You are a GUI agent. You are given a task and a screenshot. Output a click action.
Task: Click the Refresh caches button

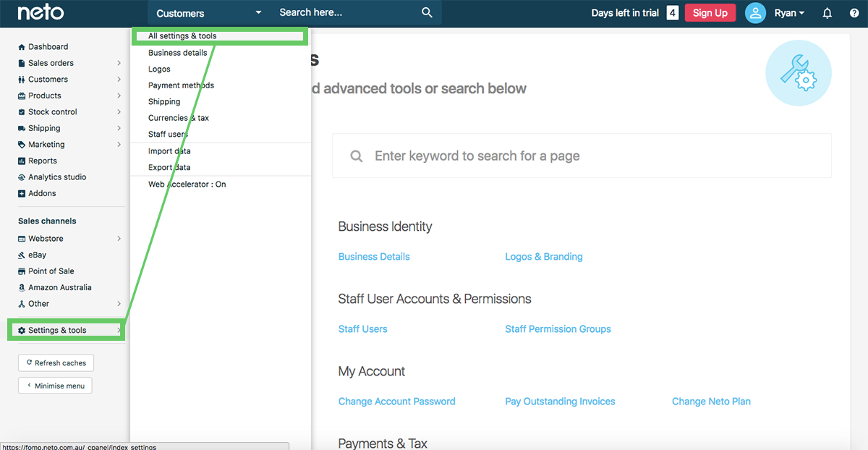click(56, 363)
